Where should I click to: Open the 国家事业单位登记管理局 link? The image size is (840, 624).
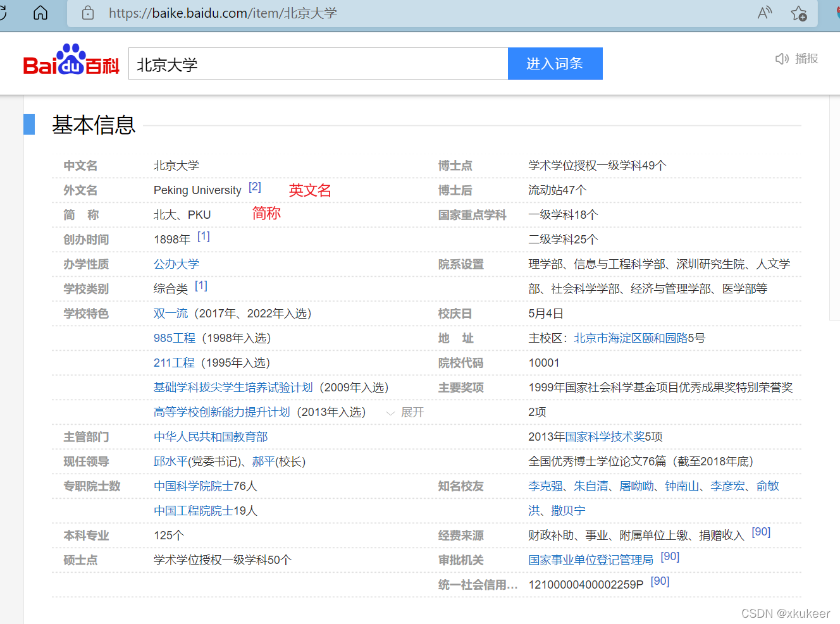(591, 560)
